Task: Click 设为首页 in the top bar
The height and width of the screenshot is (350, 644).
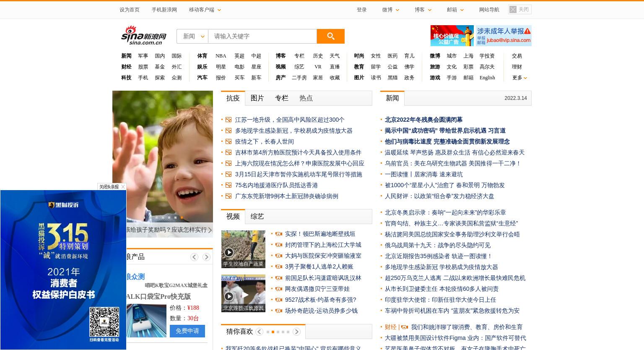Action: (x=130, y=10)
